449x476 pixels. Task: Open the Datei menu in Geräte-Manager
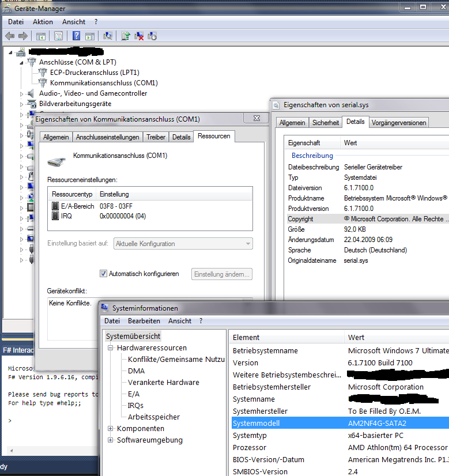tap(16, 22)
